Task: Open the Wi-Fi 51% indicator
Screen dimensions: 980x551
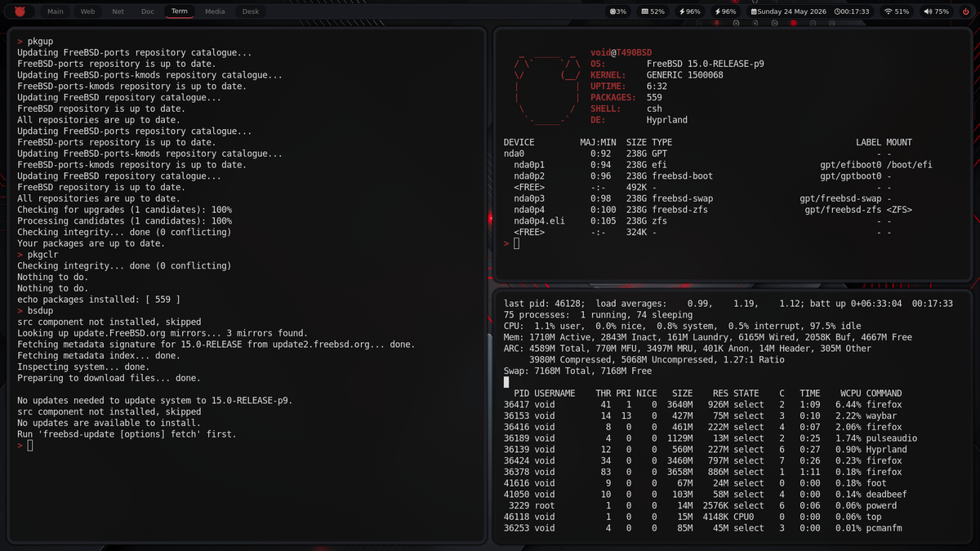Action: tap(897, 11)
